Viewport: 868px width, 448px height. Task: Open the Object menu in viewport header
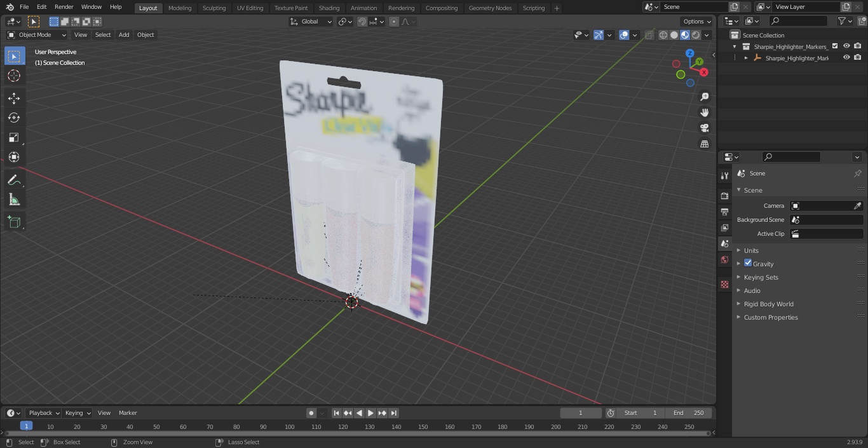146,35
